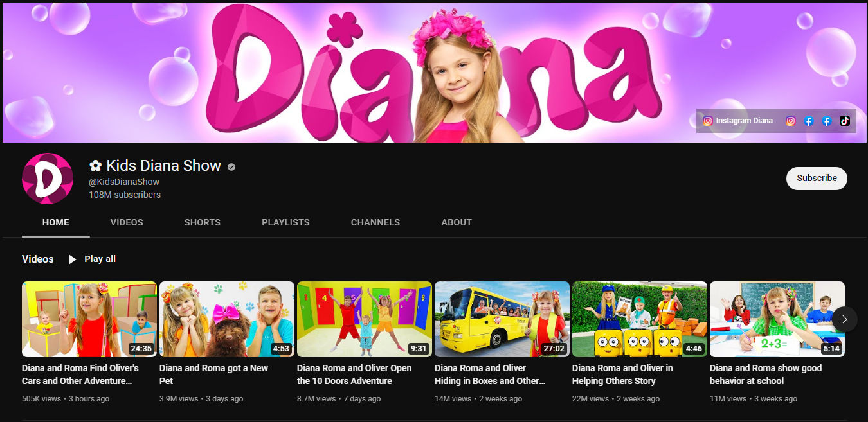Subscribe to Kids Diana Show
Screen dimensions: 868x422
click(817, 179)
